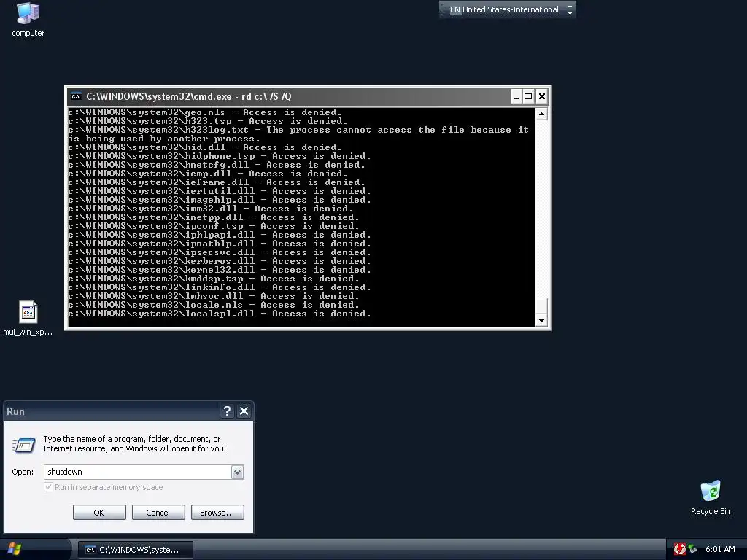Click the localspl.dll Access is denied line
This screenshot has height=560, width=747.
219,314
